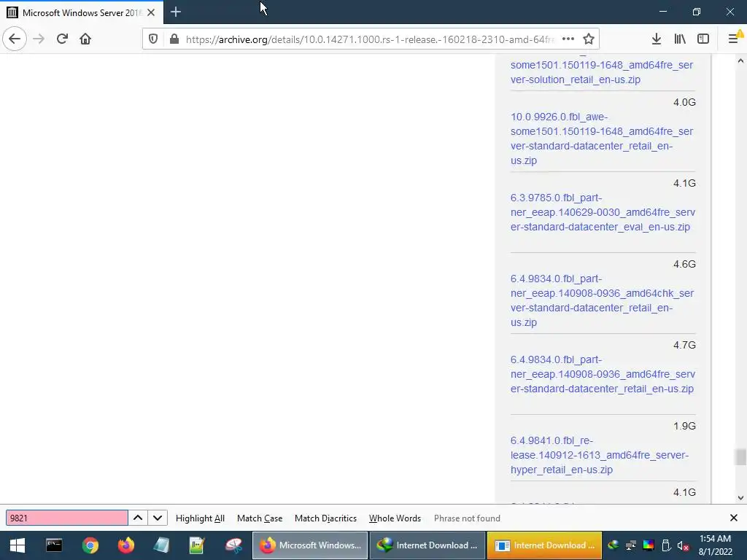Image resolution: width=747 pixels, height=560 pixels.
Task: Open Command Prompt from taskbar
Action: [54, 545]
